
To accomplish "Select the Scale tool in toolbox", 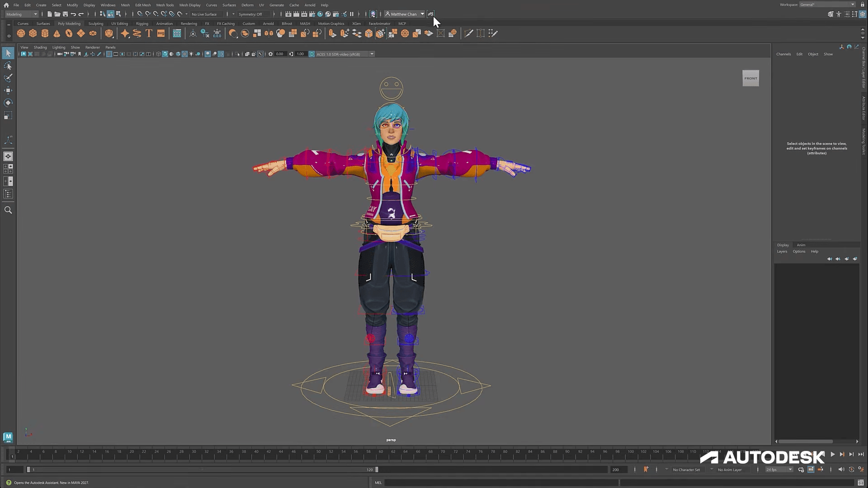I will [8, 116].
